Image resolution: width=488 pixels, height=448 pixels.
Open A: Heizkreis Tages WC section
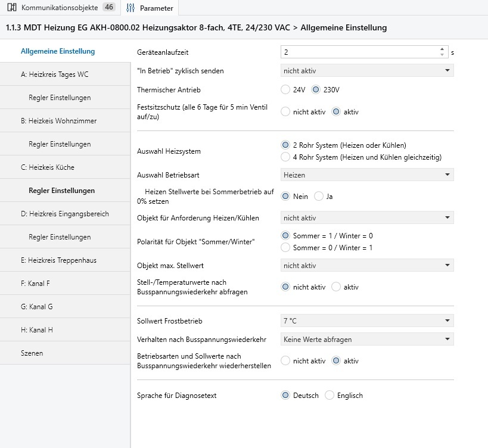tap(54, 74)
